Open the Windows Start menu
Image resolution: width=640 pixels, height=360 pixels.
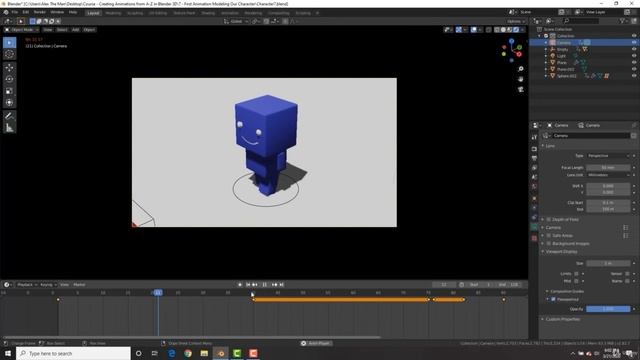(8, 353)
